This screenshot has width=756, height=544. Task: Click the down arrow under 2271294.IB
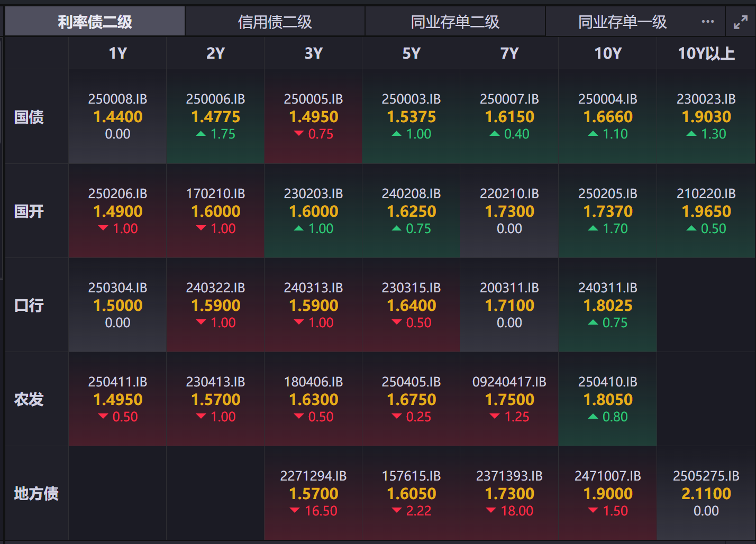295,511
